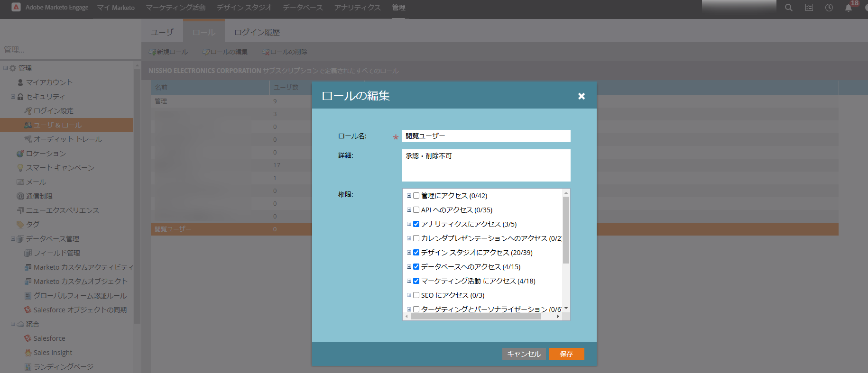Click the Field Management icon
868x373 pixels.
click(x=28, y=253)
